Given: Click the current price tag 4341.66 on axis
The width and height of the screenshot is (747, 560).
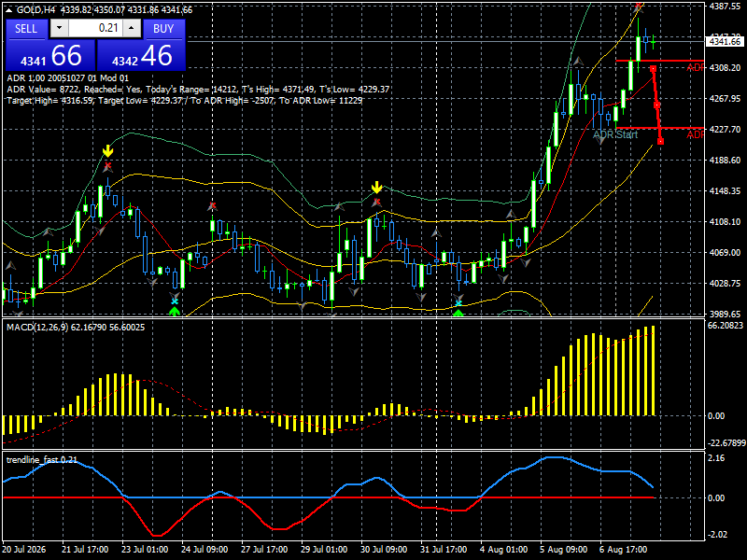Looking at the screenshot, I should [725, 42].
